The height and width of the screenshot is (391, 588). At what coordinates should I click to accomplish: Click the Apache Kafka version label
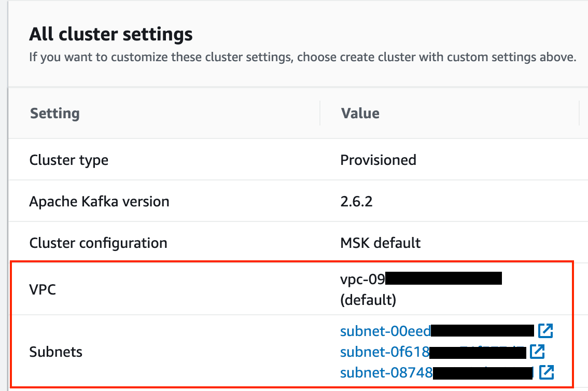click(99, 201)
